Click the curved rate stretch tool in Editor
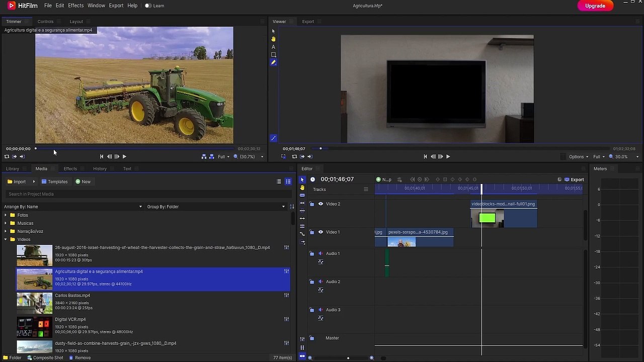Screen dimensions: 644x362 (302, 234)
